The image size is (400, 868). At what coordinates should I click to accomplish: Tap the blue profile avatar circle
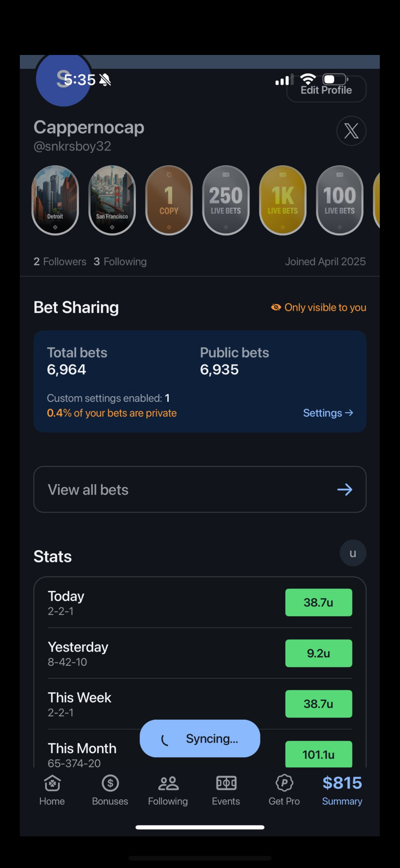click(x=63, y=81)
